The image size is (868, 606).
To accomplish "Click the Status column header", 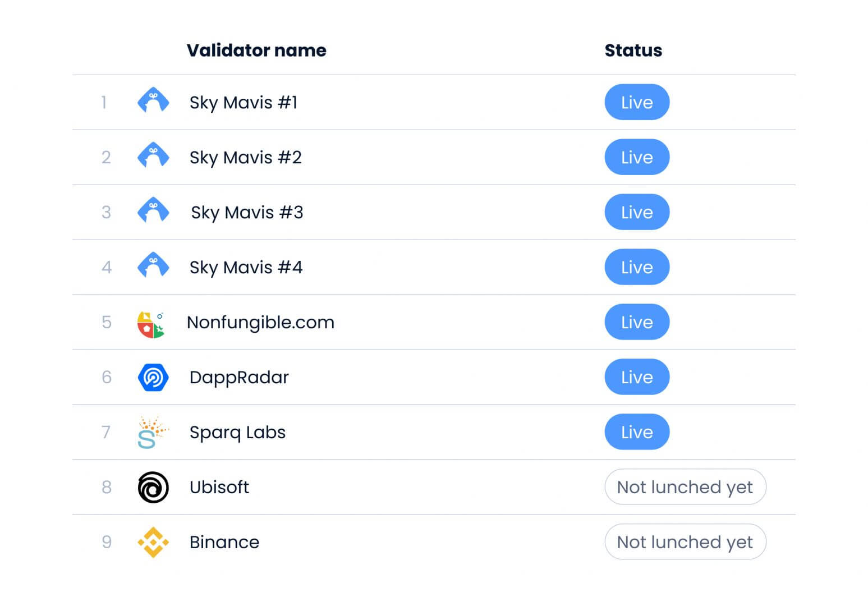I will pos(633,50).
